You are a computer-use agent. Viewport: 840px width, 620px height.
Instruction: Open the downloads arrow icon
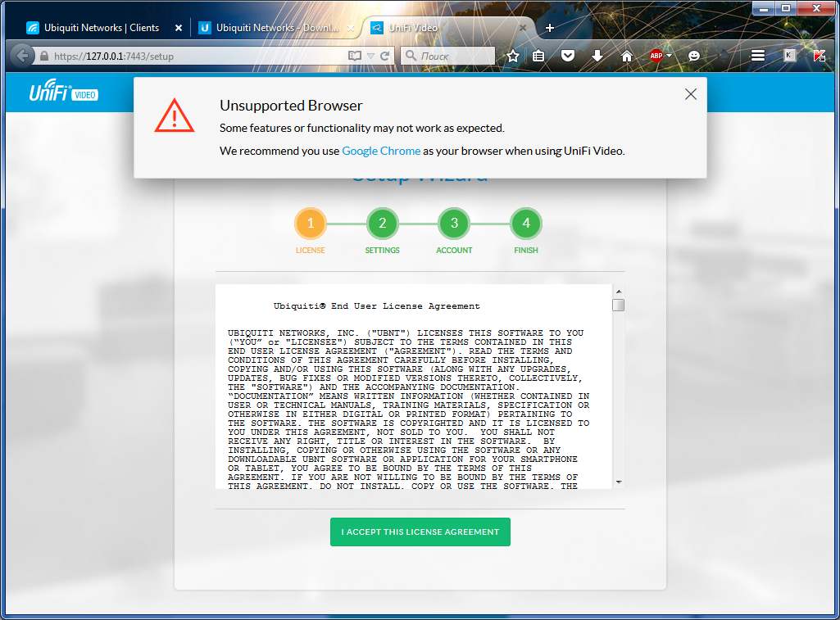[597, 56]
